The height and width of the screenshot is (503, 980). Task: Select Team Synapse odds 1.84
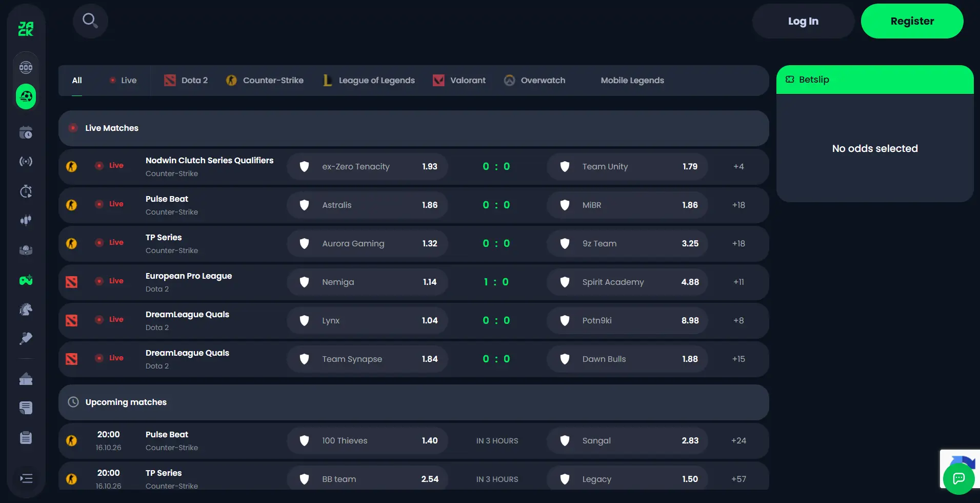coord(367,359)
